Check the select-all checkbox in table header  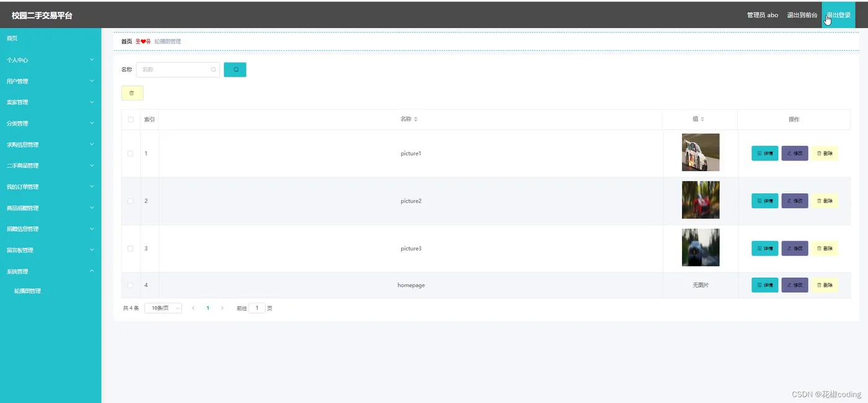click(x=131, y=120)
